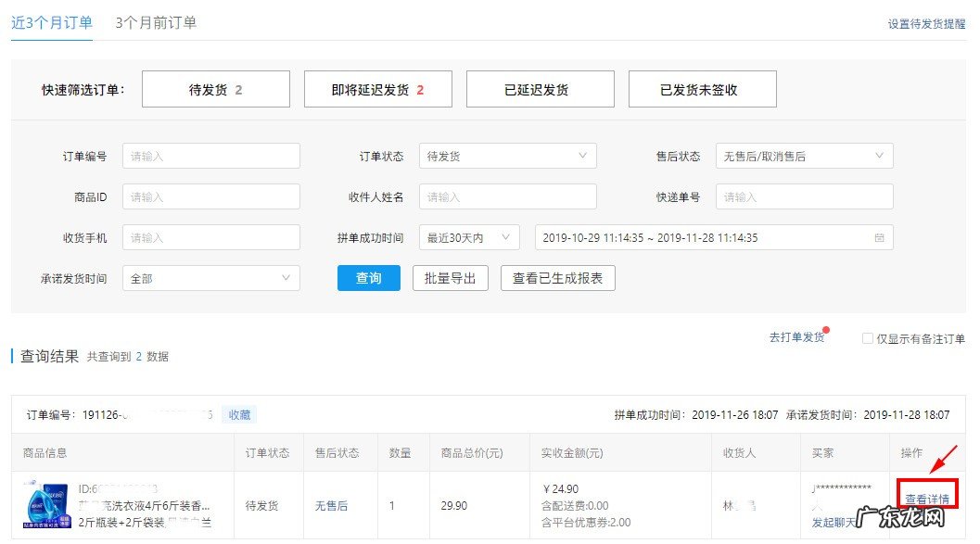
Task: Filter orders by 待发货 status
Action: [215, 88]
